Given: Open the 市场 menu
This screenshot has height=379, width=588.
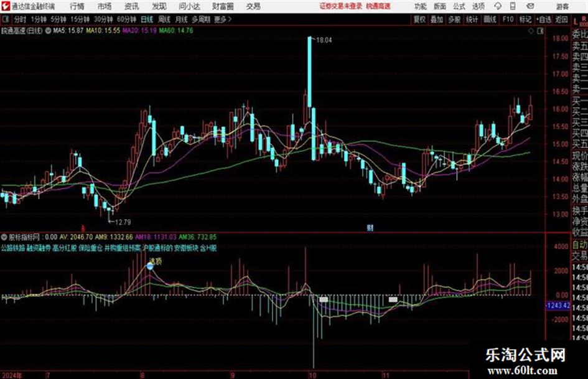Looking at the screenshot, I should (105, 6).
